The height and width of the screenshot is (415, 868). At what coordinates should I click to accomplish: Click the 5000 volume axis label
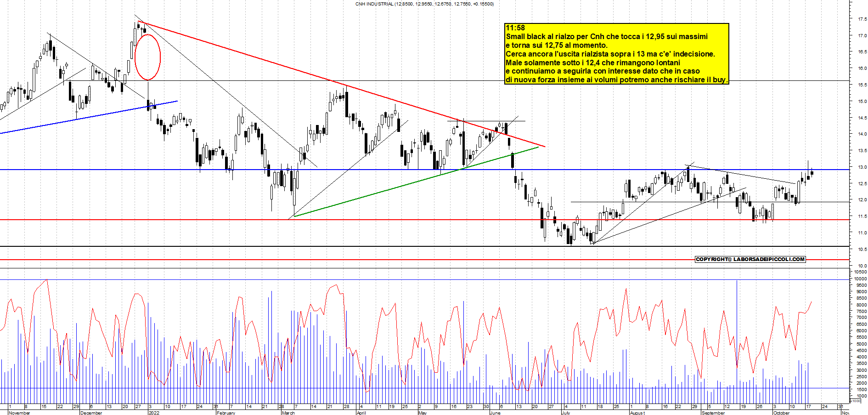tap(862, 344)
